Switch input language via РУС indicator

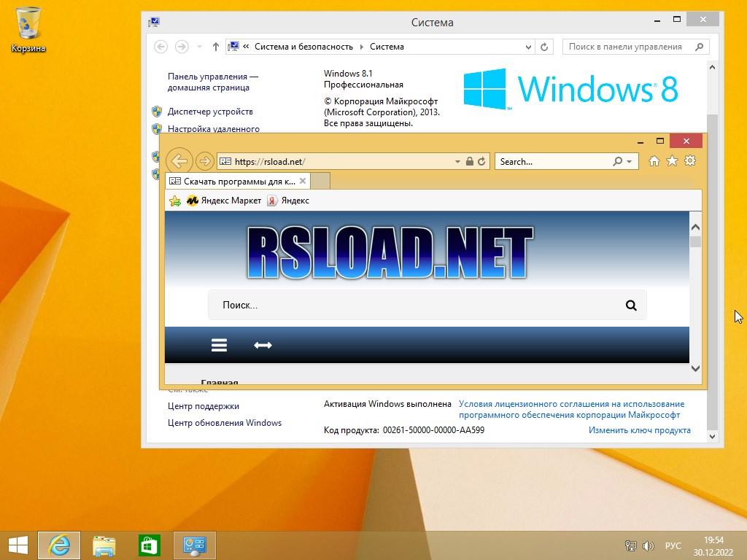(x=673, y=545)
